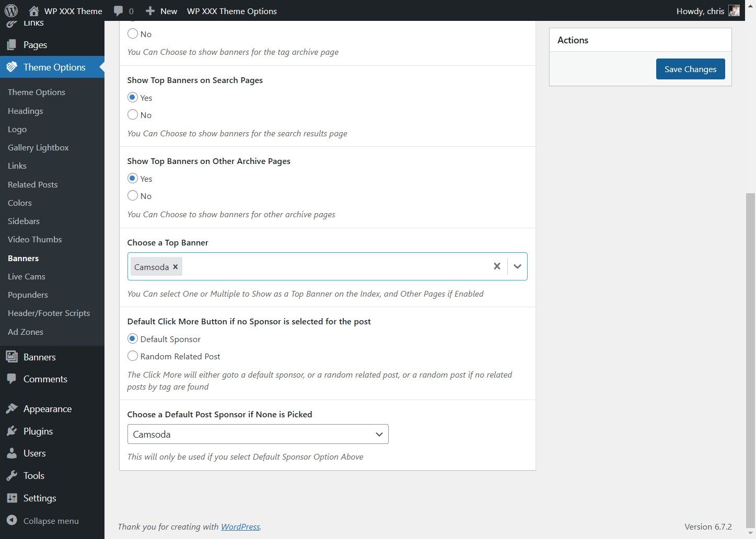
Task: Open the WordPress logo menu in admin bar
Action: [x=10, y=10]
